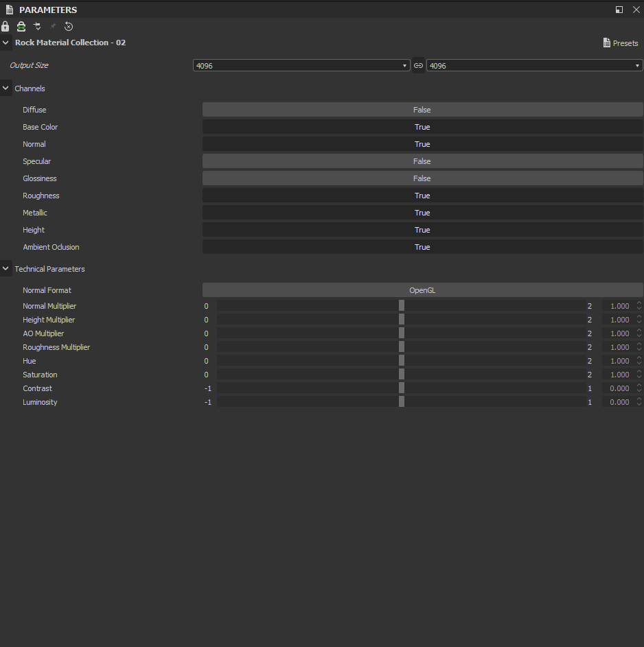The image size is (644, 647).
Task: Close the Parameters panel
Action: [636, 10]
